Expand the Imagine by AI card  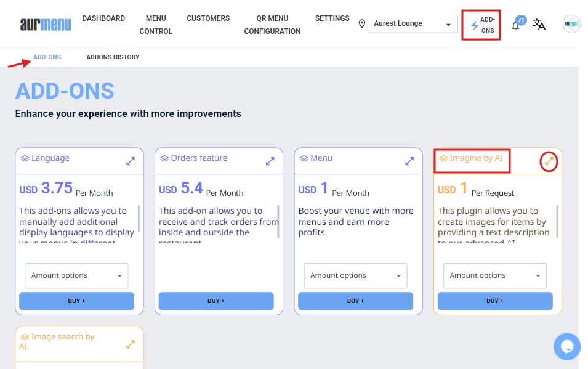[x=549, y=161]
